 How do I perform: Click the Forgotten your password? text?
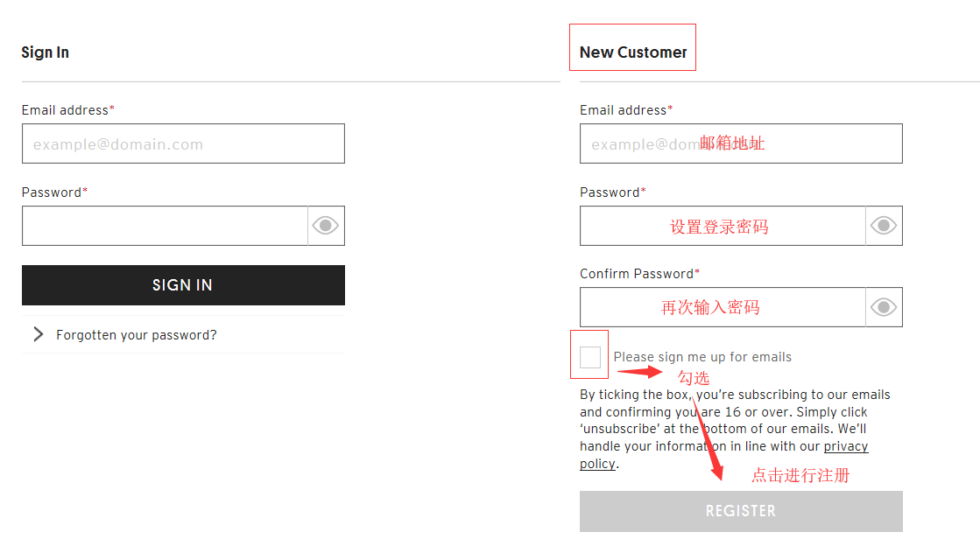(x=136, y=335)
